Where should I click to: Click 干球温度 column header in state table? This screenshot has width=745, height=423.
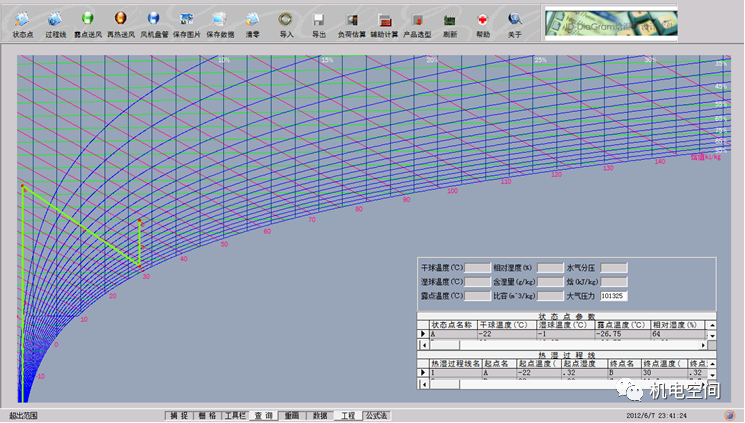(x=506, y=325)
